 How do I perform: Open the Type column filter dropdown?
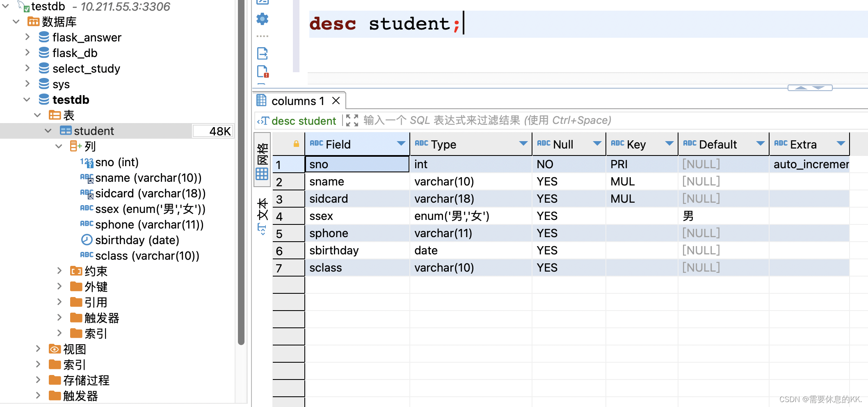[x=523, y=144]
